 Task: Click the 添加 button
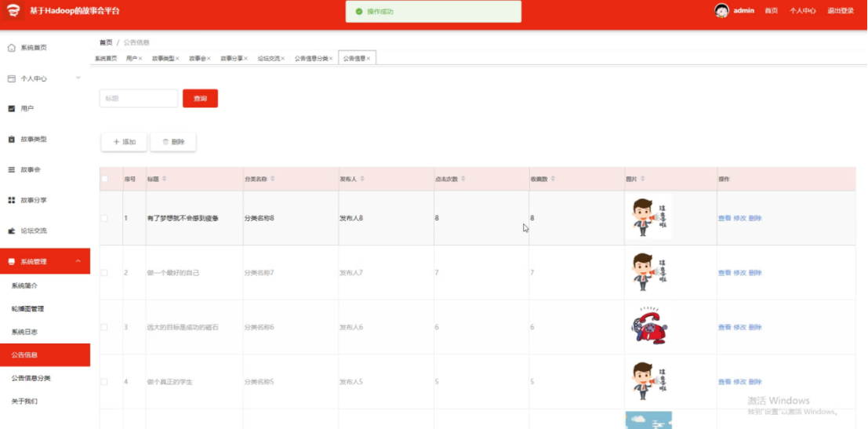(124, 142)
